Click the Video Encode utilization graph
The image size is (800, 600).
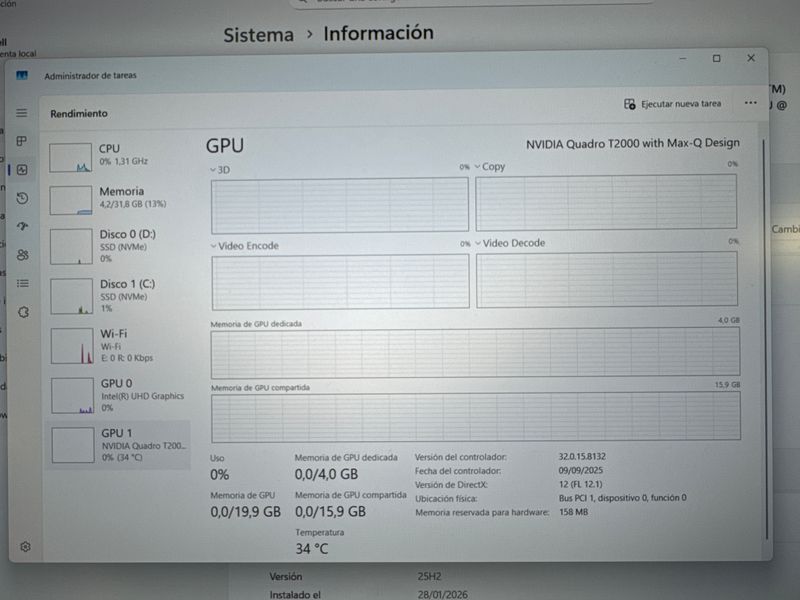(x=340, y=282)
